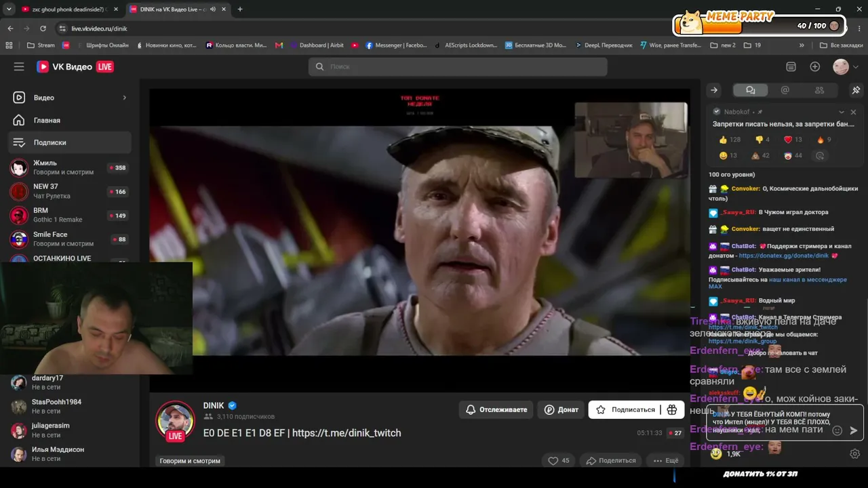Open the VK Видео LIVE logo home
Image resolution: width=868 pixels, height=488 pixels.
(x=75, y=66)
